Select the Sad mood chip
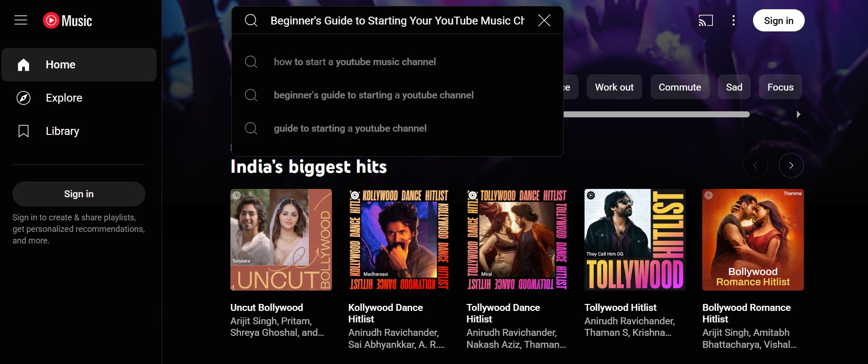This screenshot has height=364, width=868. coord(734,87)
